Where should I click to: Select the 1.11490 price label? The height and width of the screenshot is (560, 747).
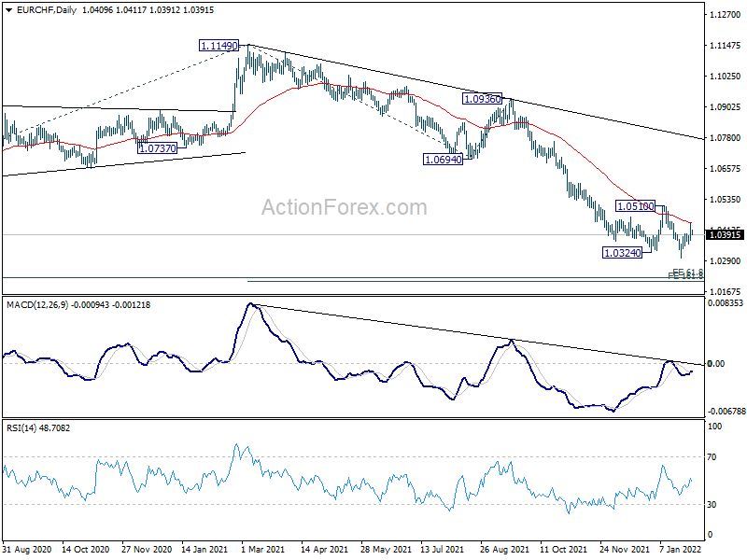click(x=219, y=46)
